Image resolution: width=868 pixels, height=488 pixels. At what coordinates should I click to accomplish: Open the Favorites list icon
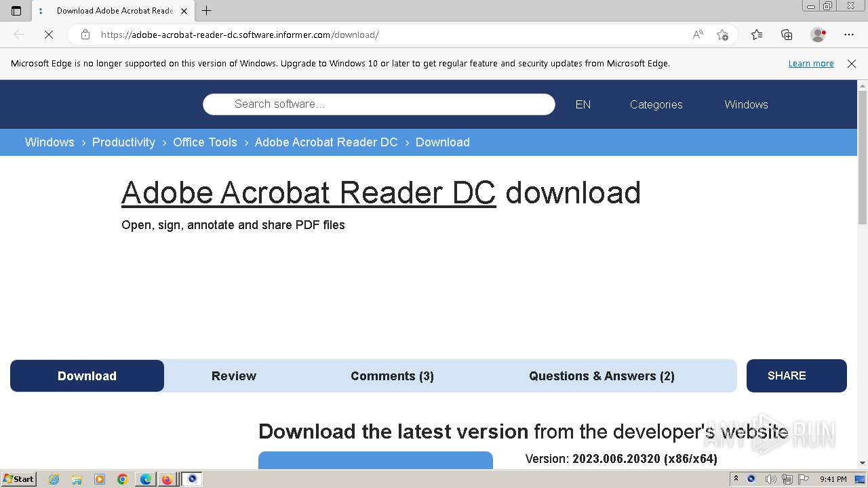pos(757,35)
